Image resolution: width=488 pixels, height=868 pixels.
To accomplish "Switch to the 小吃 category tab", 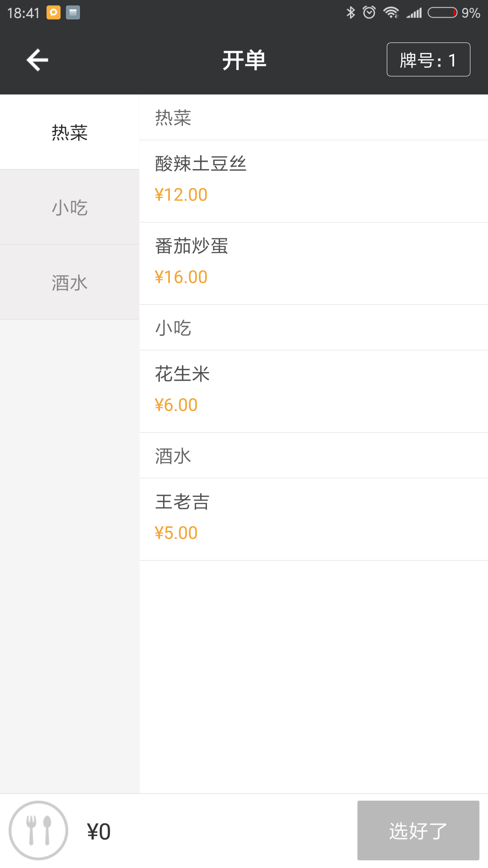I will tap(70, 208).
